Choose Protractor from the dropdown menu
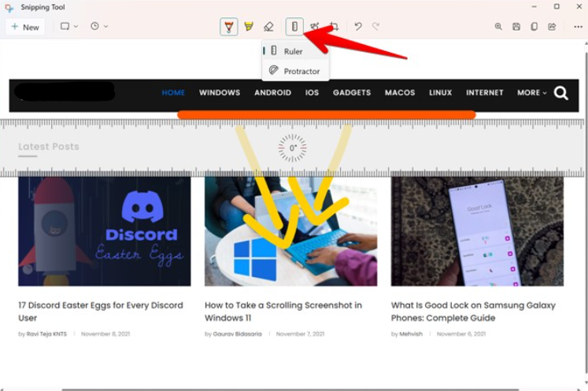Image resolution: width=588 pixels, height=391 pixels. [x=295, y=71]
